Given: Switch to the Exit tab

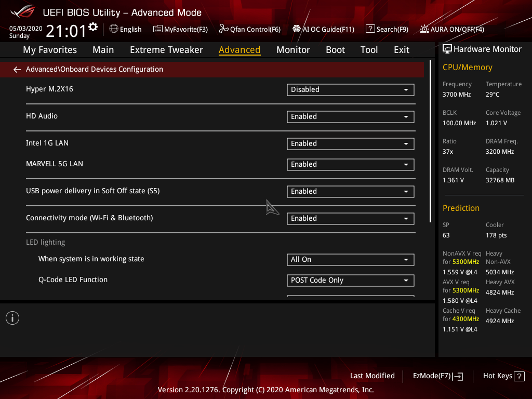Looking at the screenshot, I should click(x=402, y=50).
